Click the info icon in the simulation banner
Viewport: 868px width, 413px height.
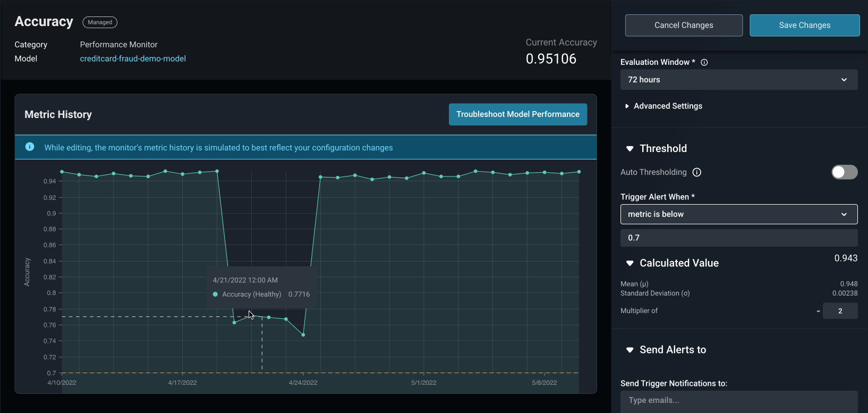coord(30,147)
